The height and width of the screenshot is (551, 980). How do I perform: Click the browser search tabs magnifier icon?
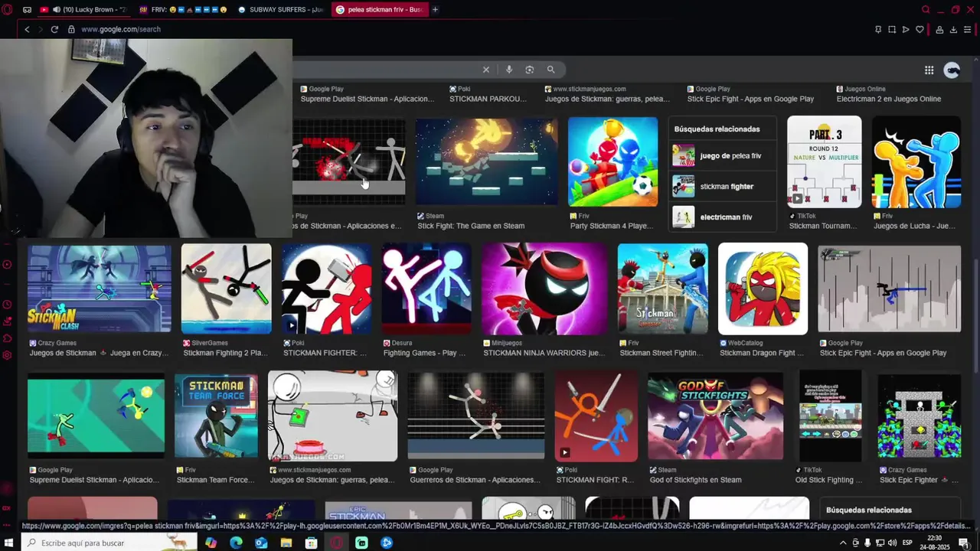pyautogui.click(x=926, y=9)
